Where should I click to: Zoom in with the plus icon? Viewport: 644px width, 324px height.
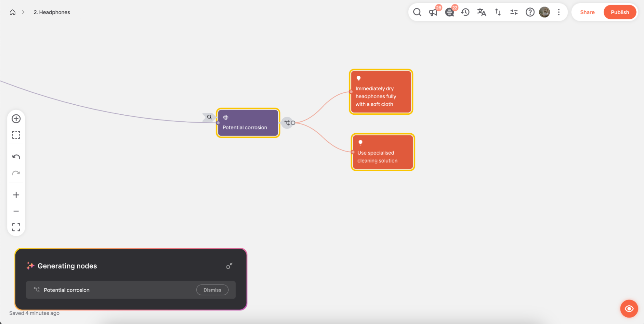(16, 195)
